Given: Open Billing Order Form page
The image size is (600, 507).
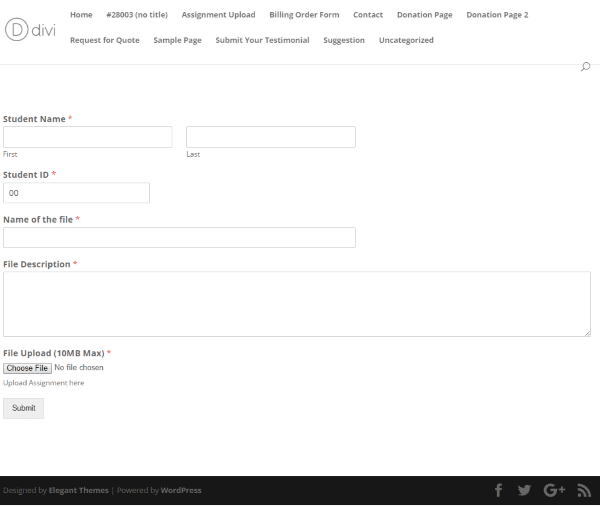Looking at the screenshot, I should point(304,15).
